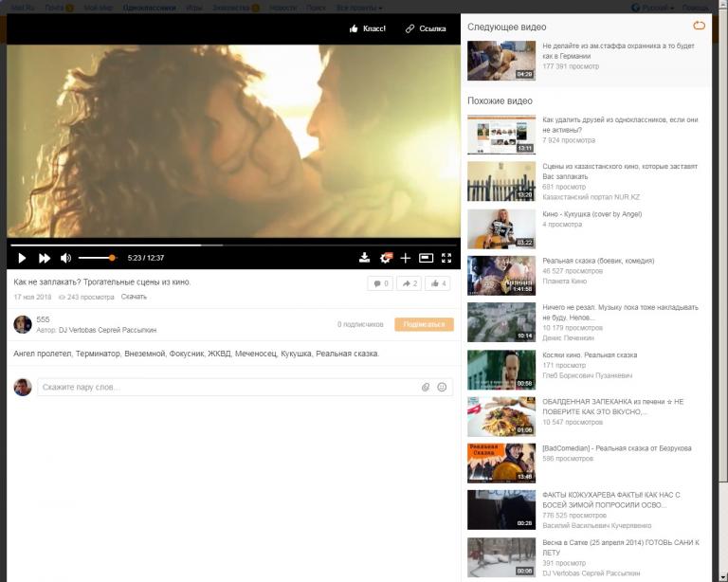This screenshot has width=728, height=582.
Task: Like the video with thumbs-up counter 4
Action: (438, 283)
